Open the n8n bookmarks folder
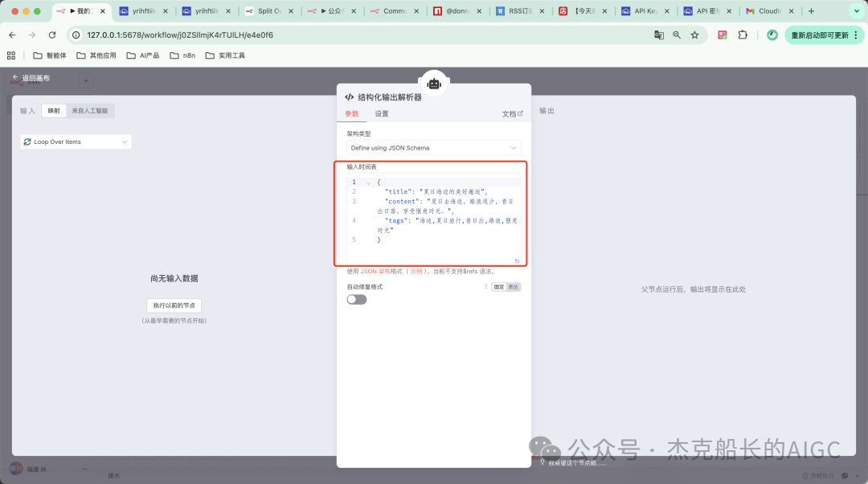 point(182,55)
